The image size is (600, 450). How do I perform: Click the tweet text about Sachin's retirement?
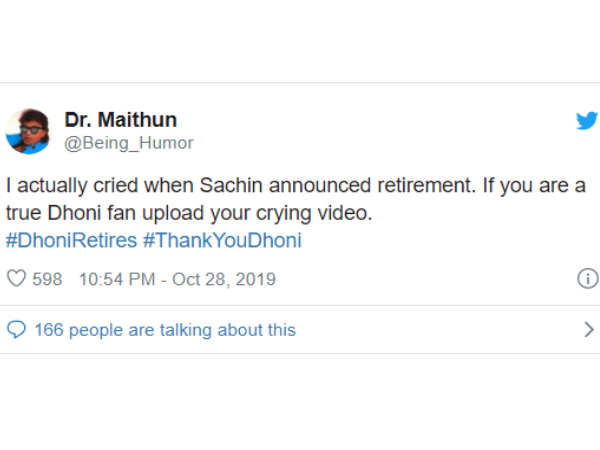tap(290, 186)
